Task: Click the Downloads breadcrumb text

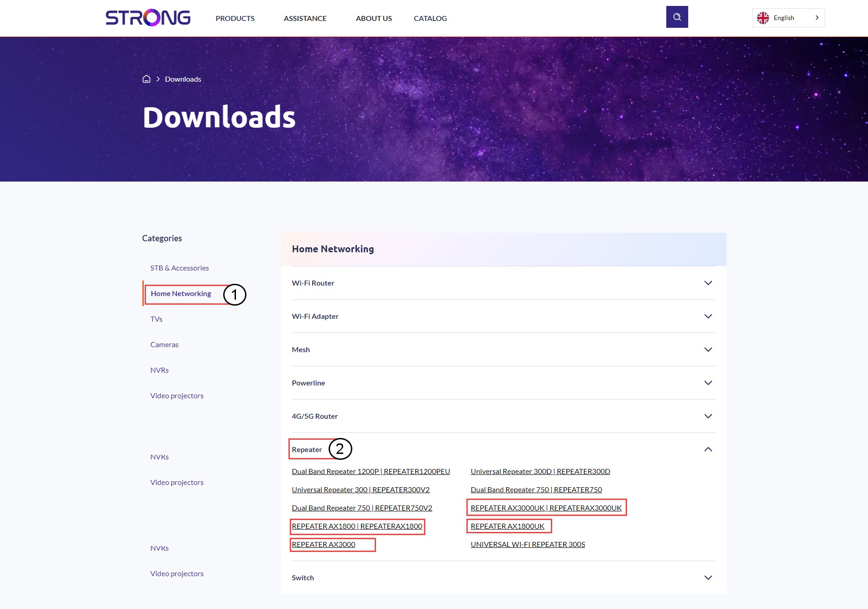Action: pyautogui.click(x=183, y=79)
